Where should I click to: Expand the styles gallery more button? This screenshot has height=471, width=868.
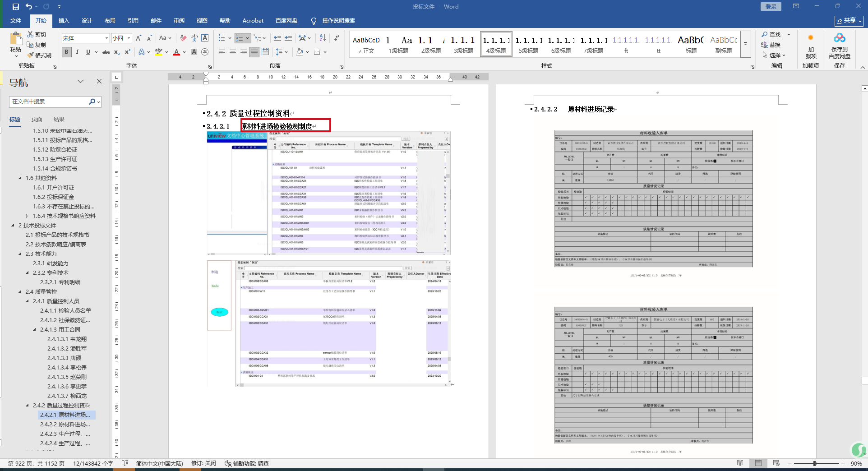(x=745, y=44)
